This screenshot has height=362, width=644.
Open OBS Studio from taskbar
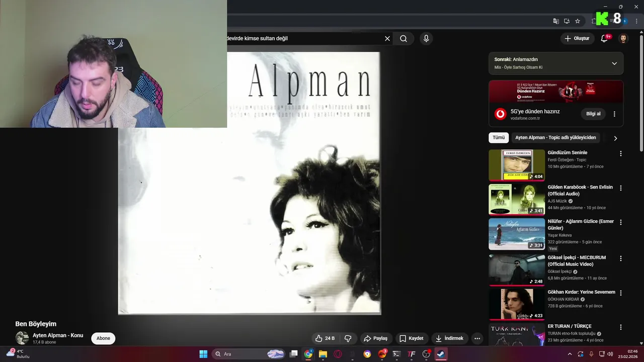point(426,354)
